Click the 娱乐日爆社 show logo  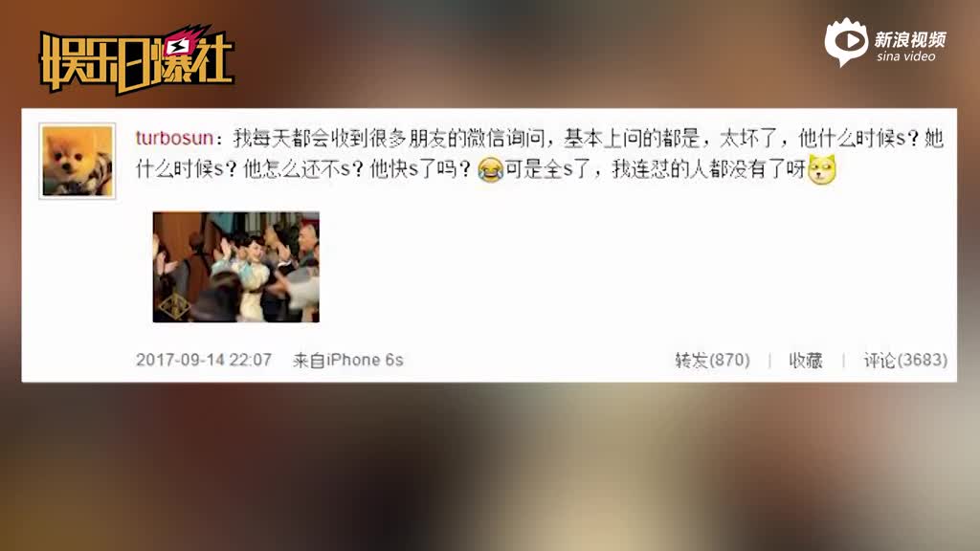click(136, 60)
